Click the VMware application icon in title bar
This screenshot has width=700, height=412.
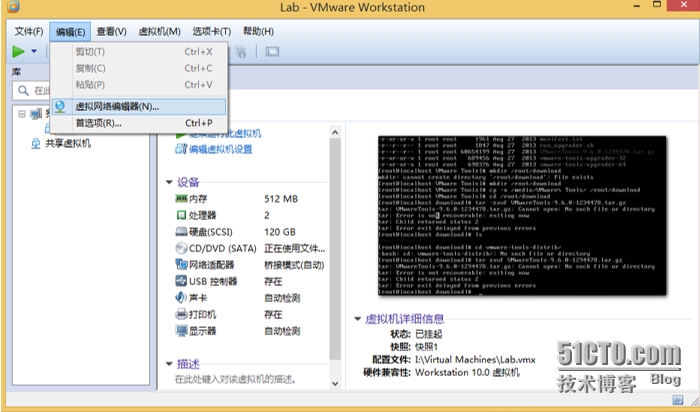13,6
